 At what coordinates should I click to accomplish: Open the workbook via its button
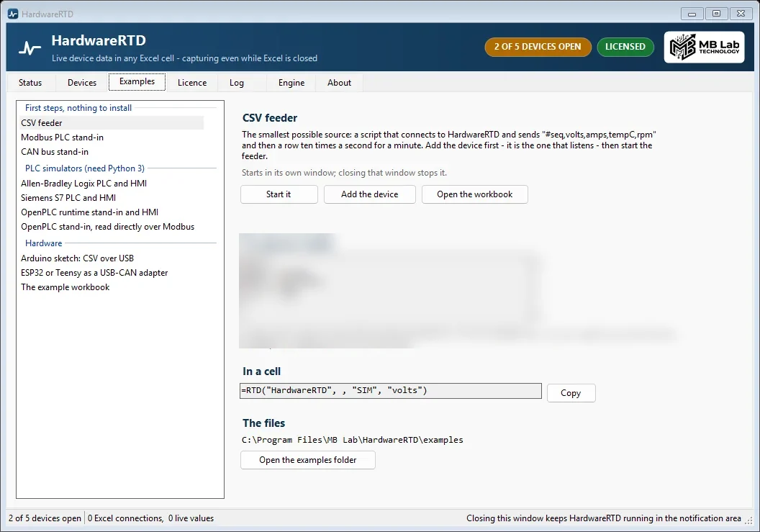point(474,194)
